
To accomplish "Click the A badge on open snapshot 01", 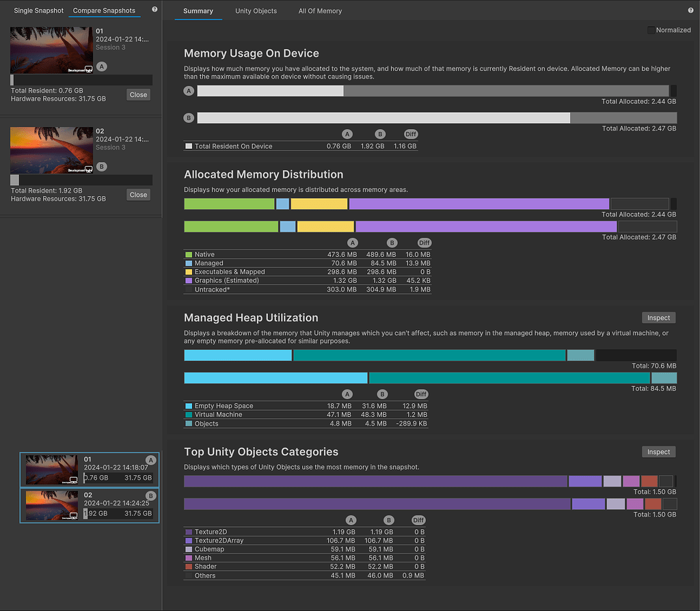I will click(x=102, y=67).
